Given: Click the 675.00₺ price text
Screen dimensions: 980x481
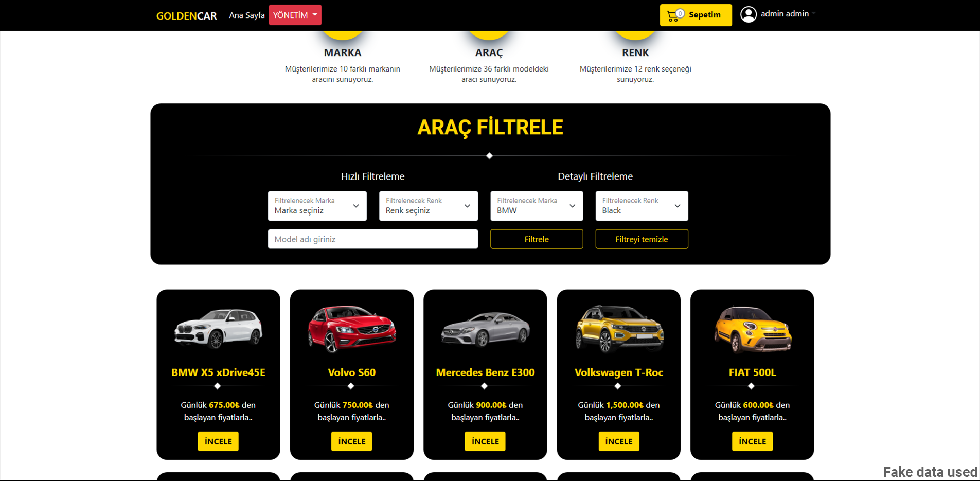Looking at the screenshot, I should coord(224,405).
